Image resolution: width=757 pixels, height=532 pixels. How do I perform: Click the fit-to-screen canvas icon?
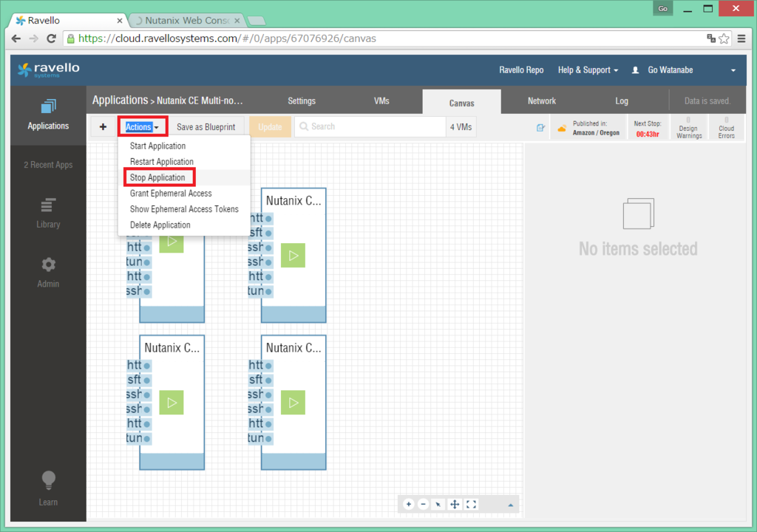(x=472, y=505)
